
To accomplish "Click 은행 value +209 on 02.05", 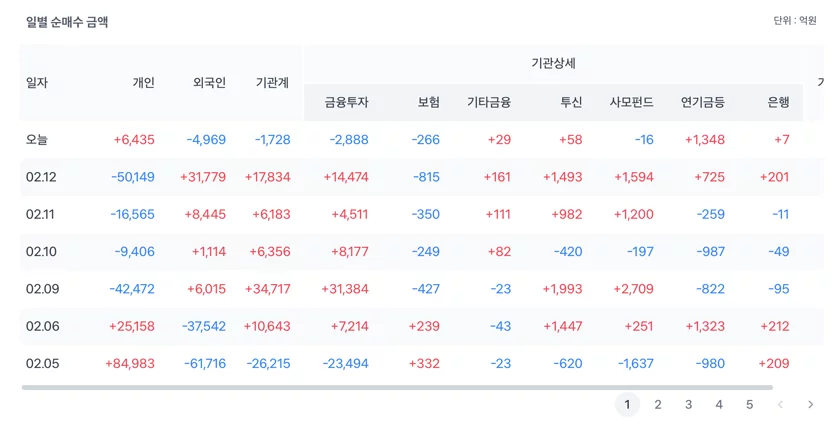I will (x=774, y=363).
